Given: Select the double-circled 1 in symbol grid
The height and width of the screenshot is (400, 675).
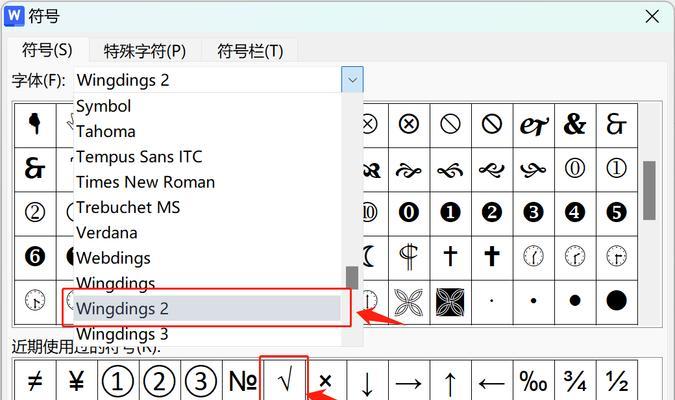Looking at the screenshot, I should pos(616,169).
